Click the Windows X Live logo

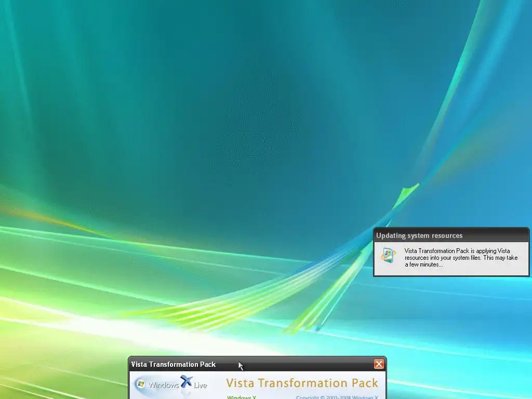tap(170, 384)
